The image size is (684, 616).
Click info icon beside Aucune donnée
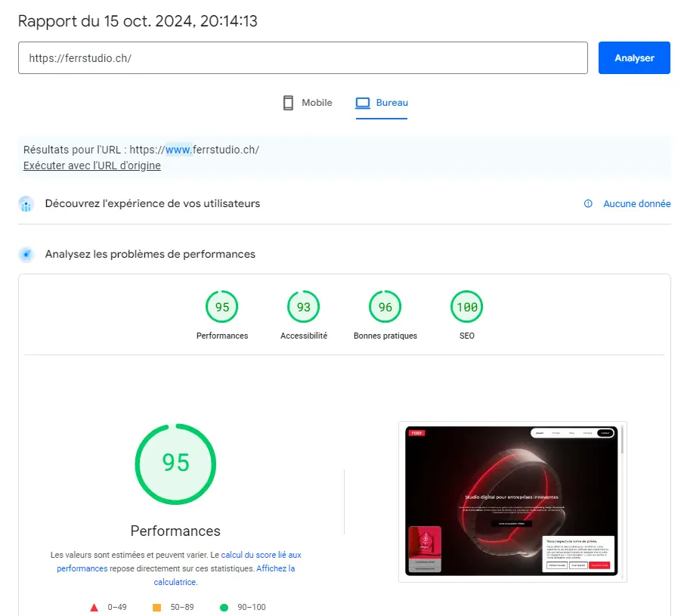tap(588, 204)
